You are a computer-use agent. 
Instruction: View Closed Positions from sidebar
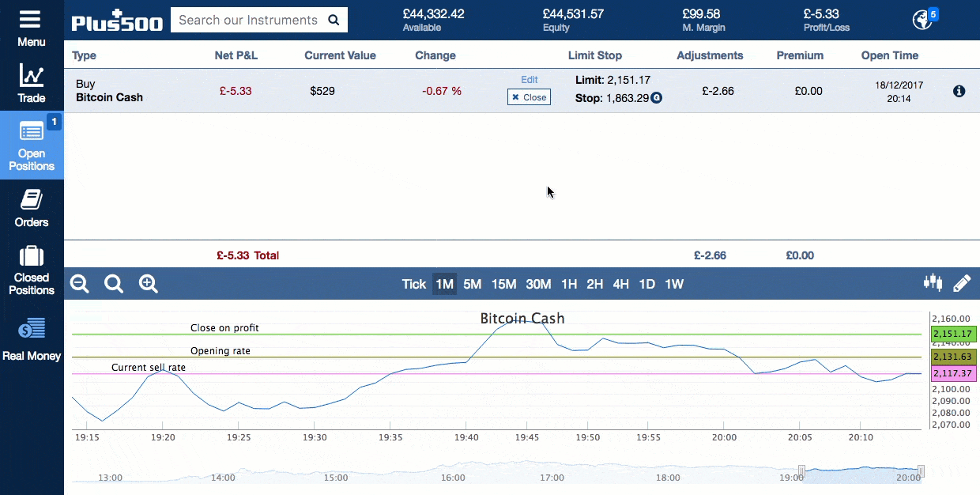pyautogui.click(x=32, y=270)
